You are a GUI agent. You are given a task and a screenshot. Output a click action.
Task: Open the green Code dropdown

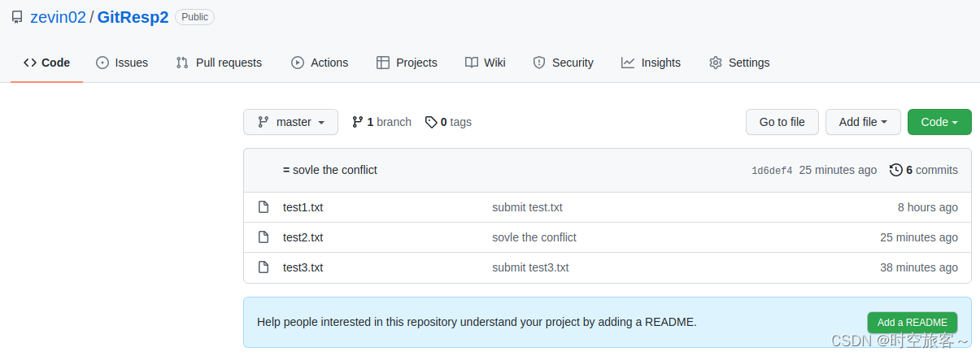click(x=939, y=122)
